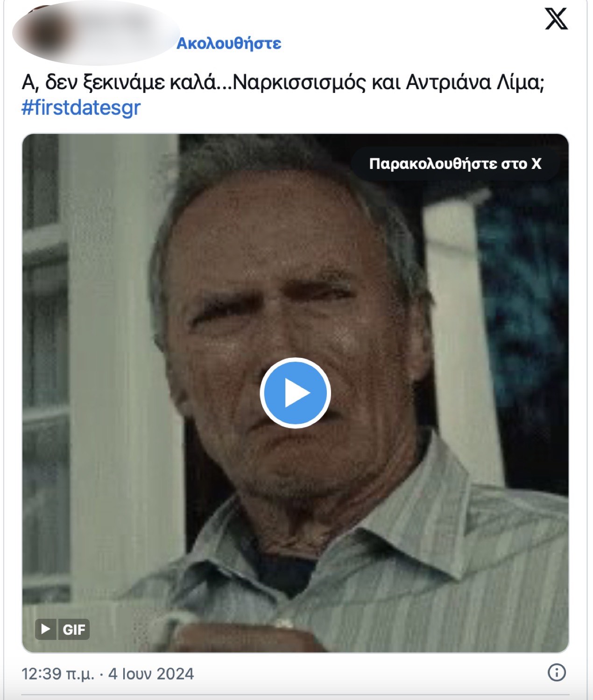Image resolution: width=593 pixels, height=700 pixels.
Task: Select the word Ναρκισσισμός in the tweet
Action: [x=299, y=83]
